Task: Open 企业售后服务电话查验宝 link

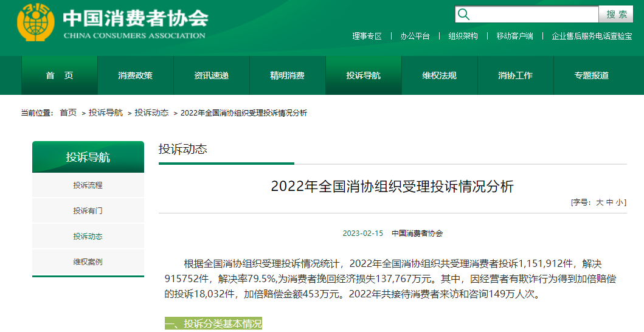Action: [x=592, y=36]
